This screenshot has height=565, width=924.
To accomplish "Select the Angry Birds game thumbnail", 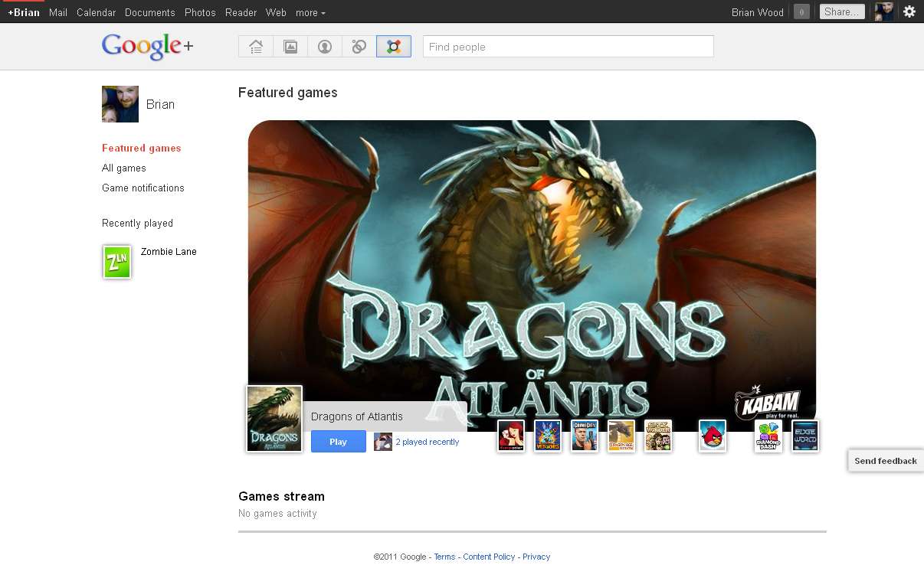I will pos(713,436).
